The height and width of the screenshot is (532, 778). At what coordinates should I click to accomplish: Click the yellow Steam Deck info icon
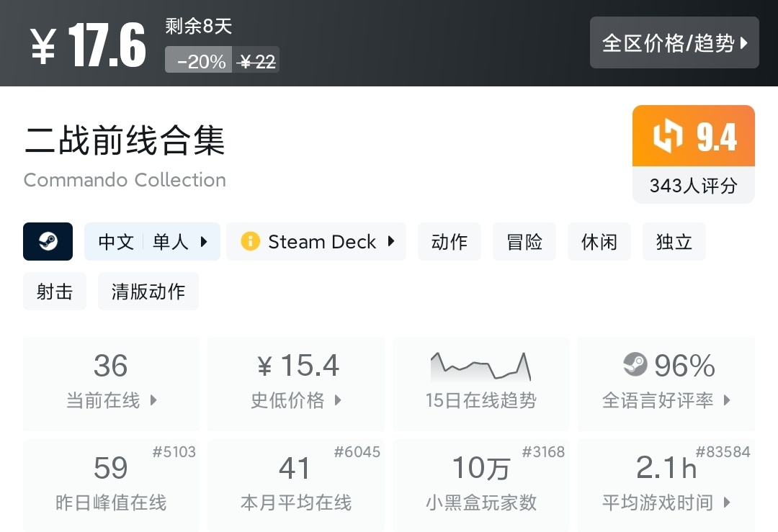tap(250, 241)
